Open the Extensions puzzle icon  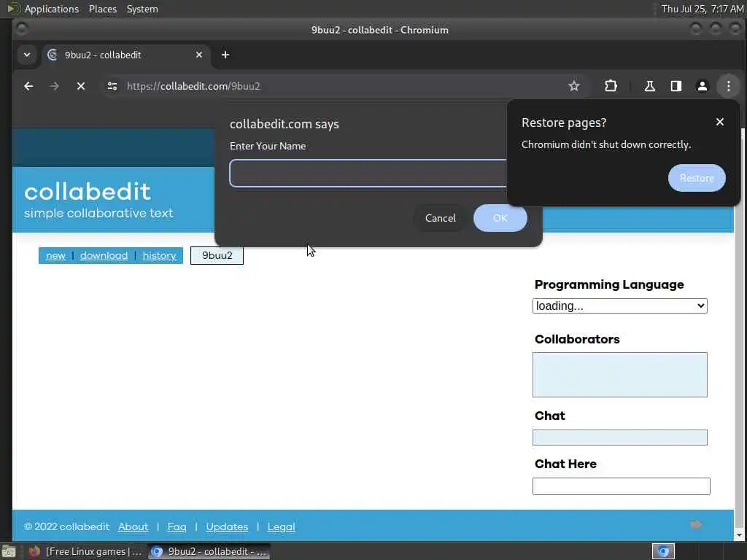point(611,86)
